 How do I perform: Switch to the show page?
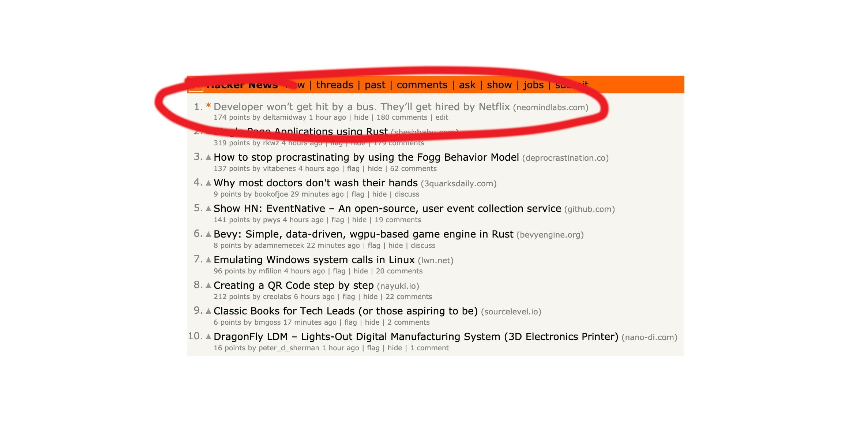point(499,85)
